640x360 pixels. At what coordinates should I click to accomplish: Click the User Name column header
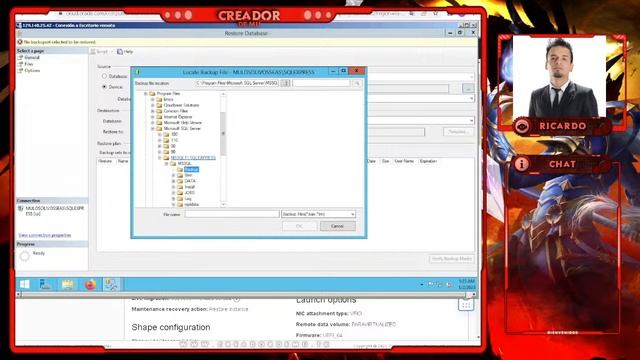(404, 161)
